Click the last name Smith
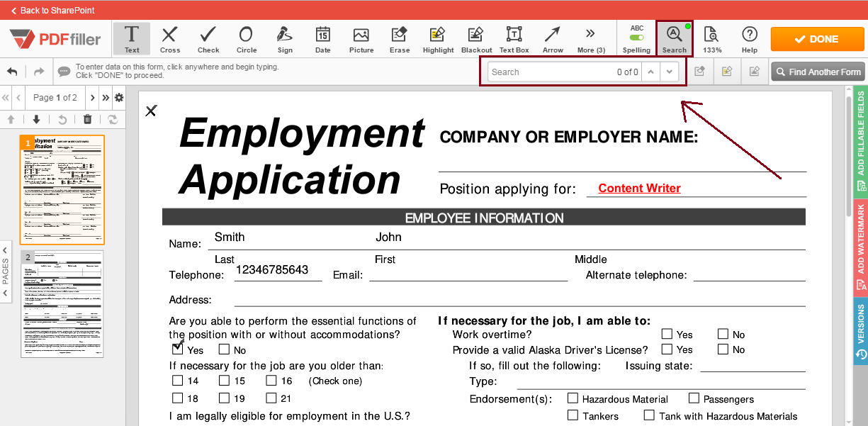This screenshot has width=868, height=426. [230, 237]
